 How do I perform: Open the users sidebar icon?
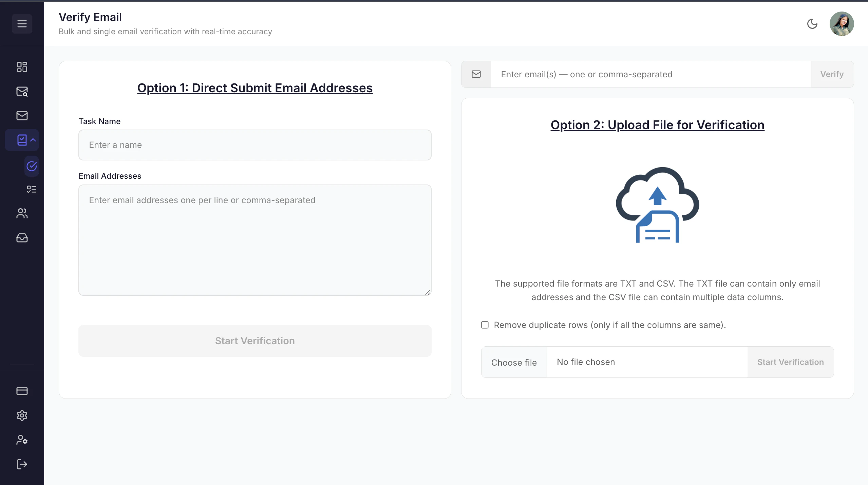pos(22,213)
